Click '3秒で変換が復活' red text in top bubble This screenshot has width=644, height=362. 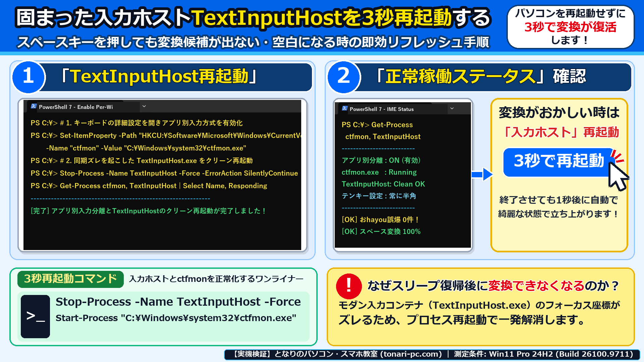pos(571,27)
